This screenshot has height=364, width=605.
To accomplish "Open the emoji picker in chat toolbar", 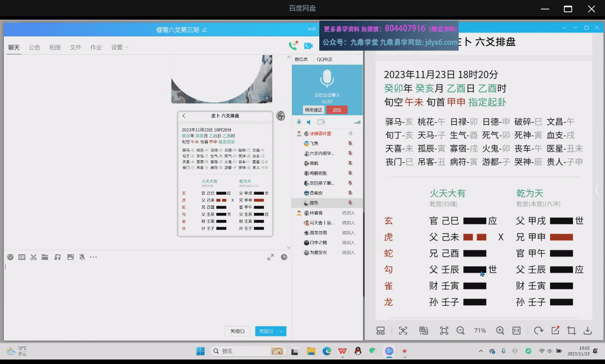I will (x=10, y=257).
